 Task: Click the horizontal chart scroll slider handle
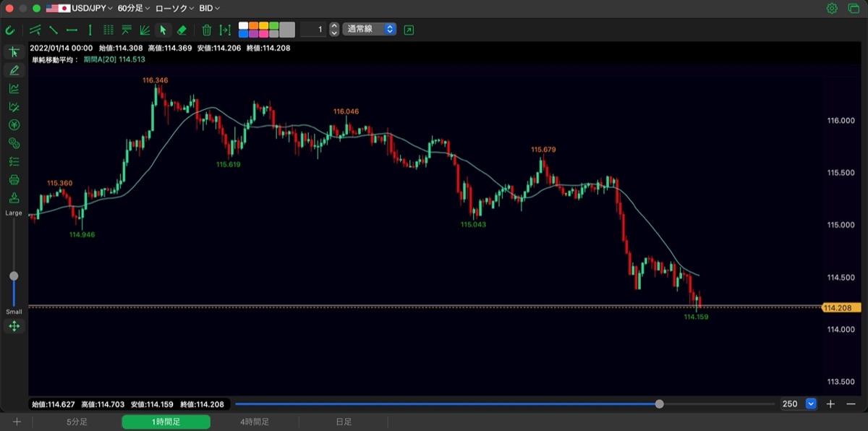point(659,404)
